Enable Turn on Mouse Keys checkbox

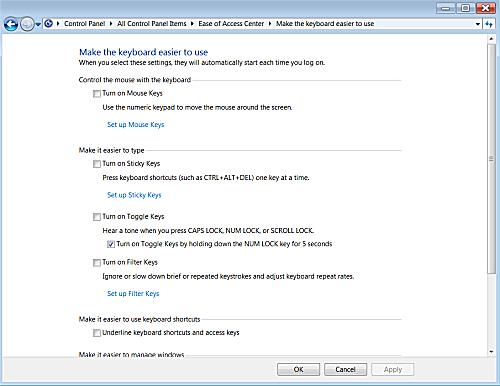coord(97,94)
